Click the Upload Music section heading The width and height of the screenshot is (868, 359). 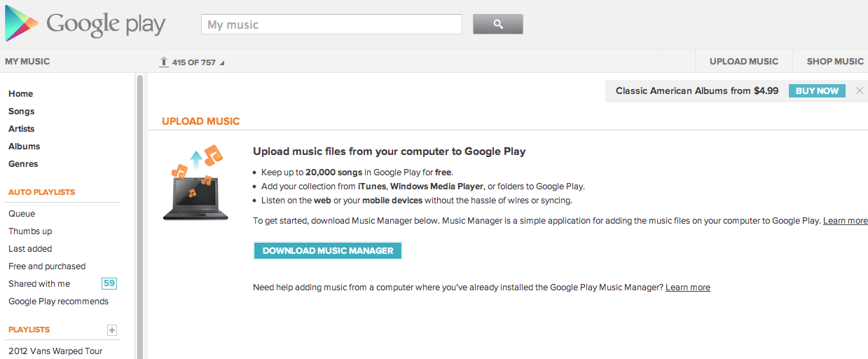[x=201, y=121]
